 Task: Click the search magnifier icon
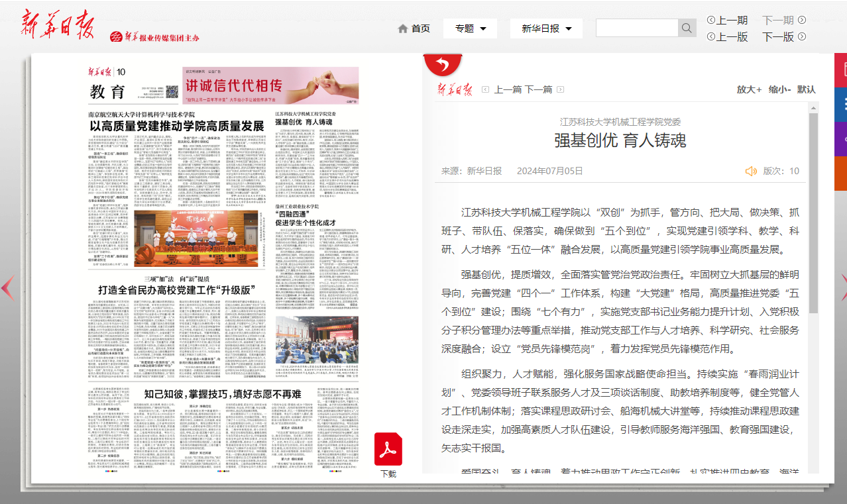tap(687, 28)
